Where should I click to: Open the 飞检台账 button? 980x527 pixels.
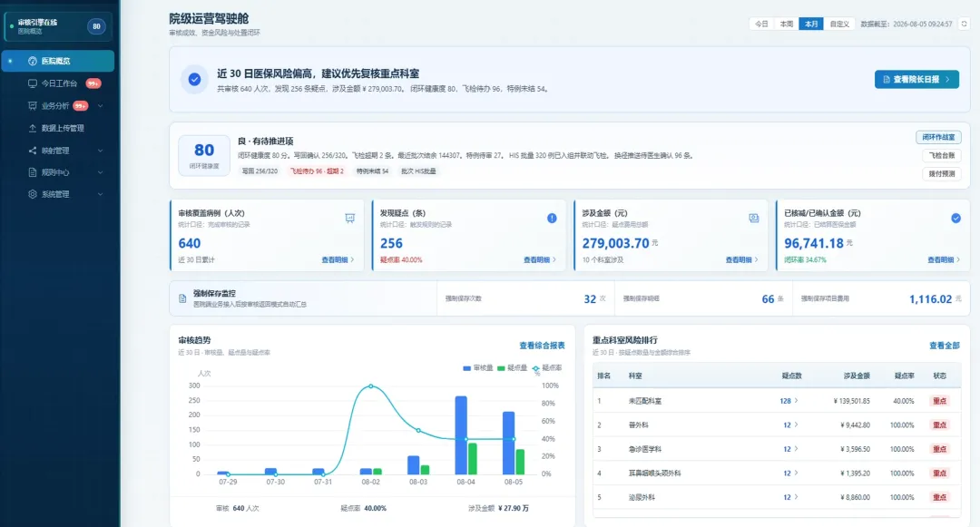941,155
